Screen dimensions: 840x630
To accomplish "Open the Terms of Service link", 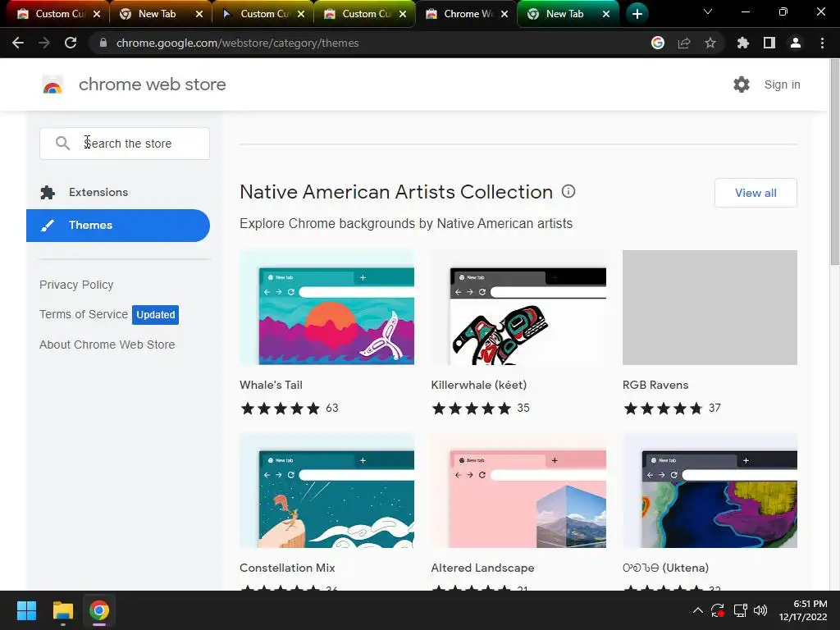I will (84, 314).
